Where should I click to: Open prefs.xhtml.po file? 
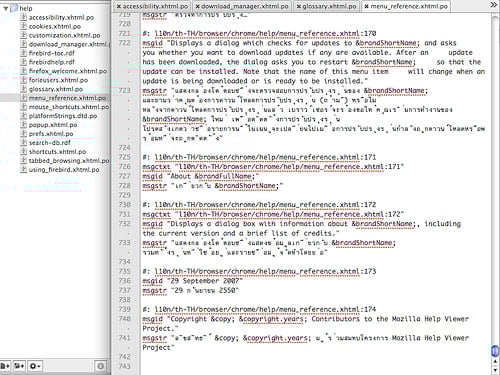[51, 134]
